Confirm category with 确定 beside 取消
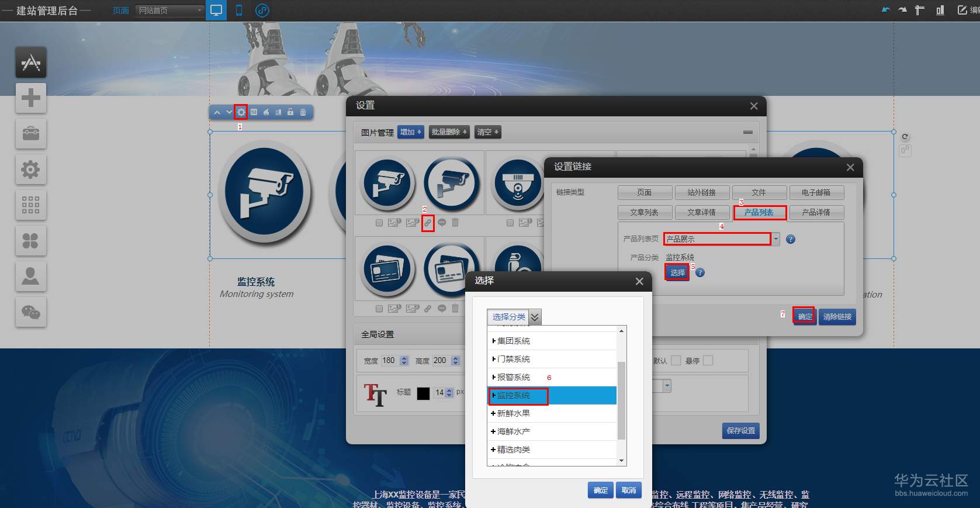Image resolution: width=980 pixels, height=508 pixels. (601, 490)
